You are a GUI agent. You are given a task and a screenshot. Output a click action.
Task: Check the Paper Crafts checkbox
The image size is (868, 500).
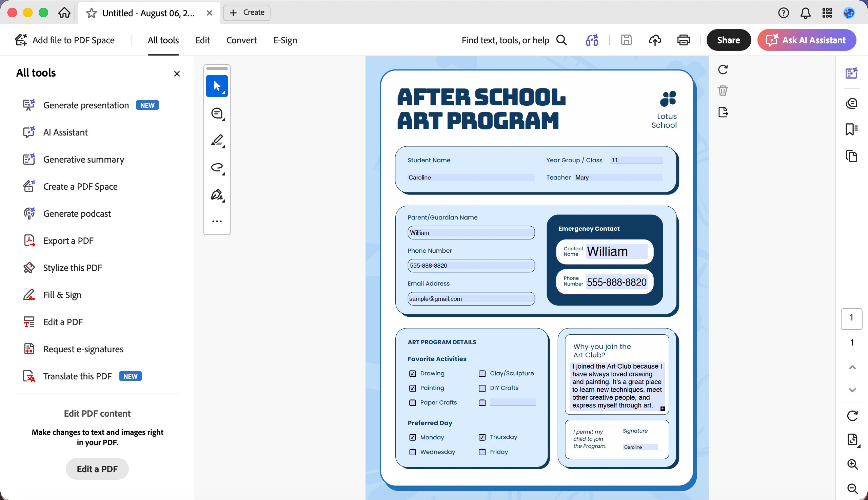coord(412,402)
